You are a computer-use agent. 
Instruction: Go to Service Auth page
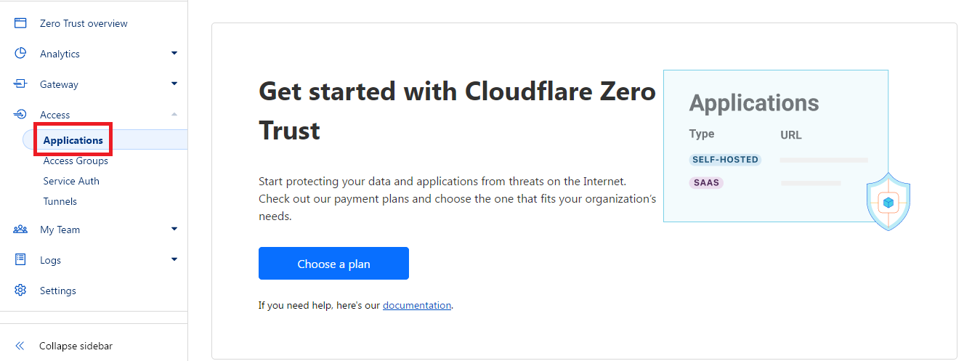click(x=71, y=181)
